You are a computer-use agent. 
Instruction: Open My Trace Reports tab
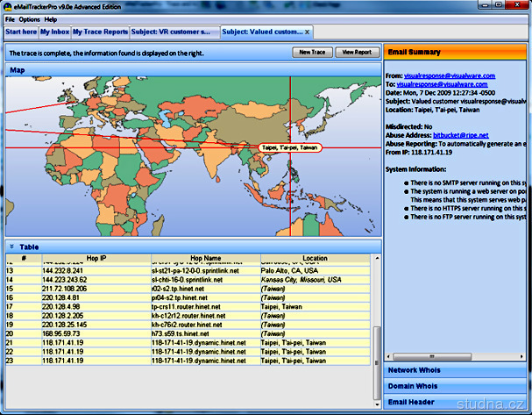click(100, 32)
